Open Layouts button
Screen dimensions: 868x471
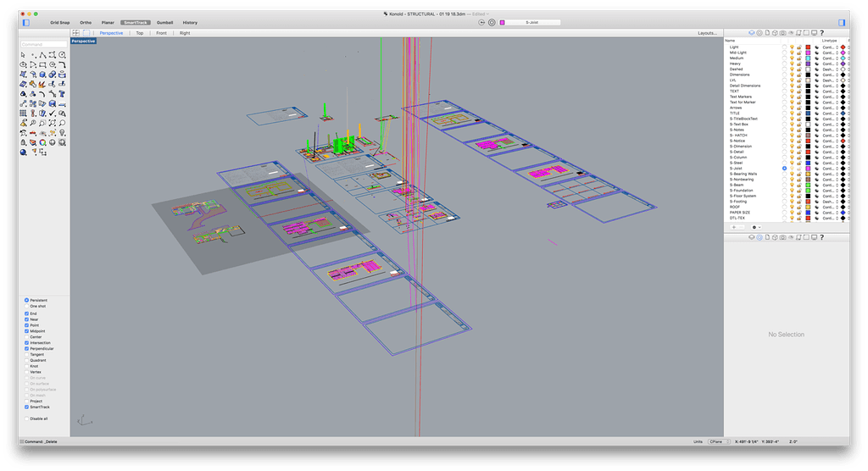coord(707,33)
